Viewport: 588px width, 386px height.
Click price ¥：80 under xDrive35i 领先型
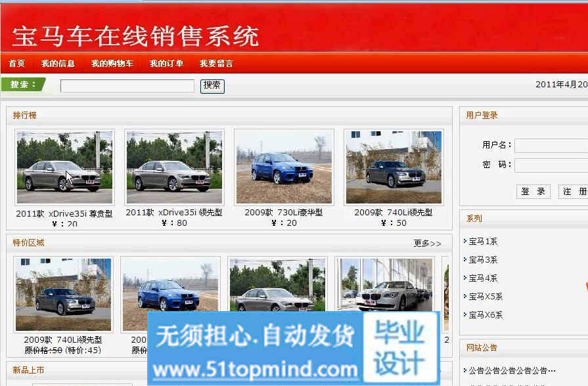pos(174,223)
